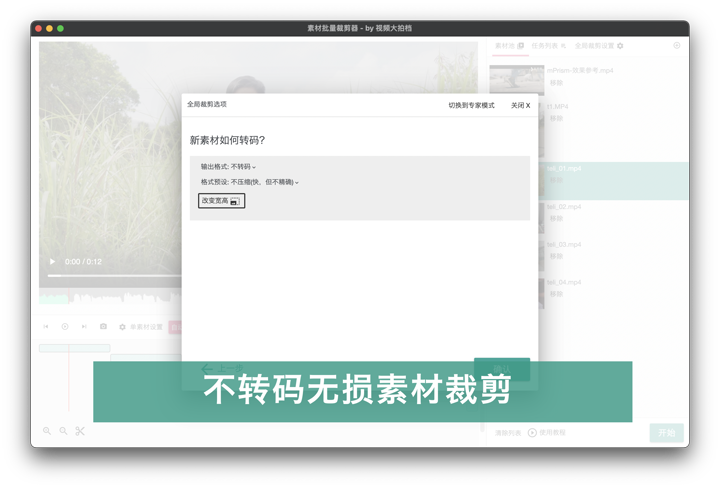This screenshot has width=720, height=488.
Task: Select the first timeline clip segment
Action: (74, 348)
